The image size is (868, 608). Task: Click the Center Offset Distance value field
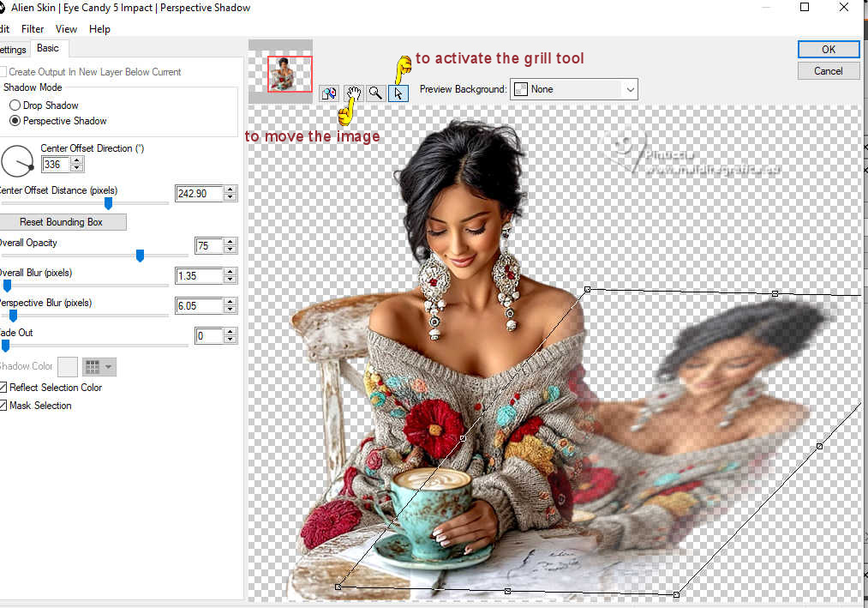pos(200,194)
